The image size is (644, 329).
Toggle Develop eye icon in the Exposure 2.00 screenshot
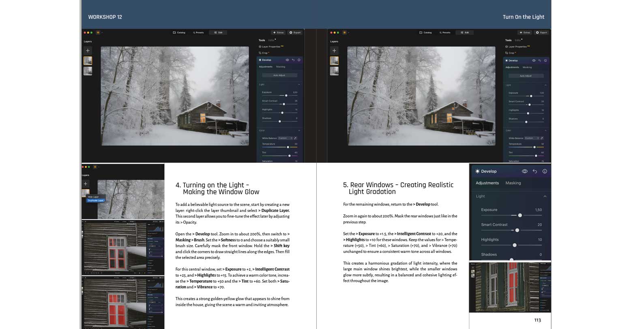point(287,60)
